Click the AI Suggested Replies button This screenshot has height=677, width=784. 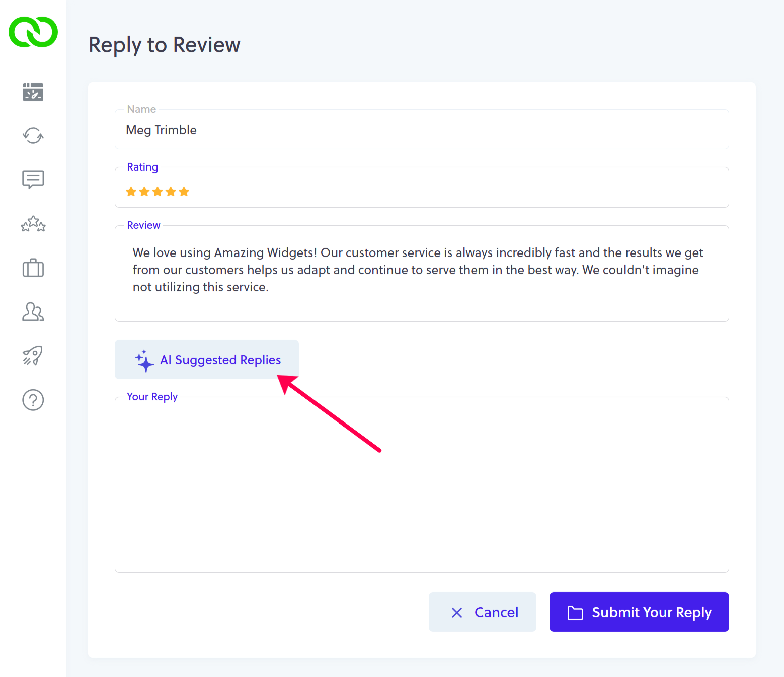pos(207,359)
